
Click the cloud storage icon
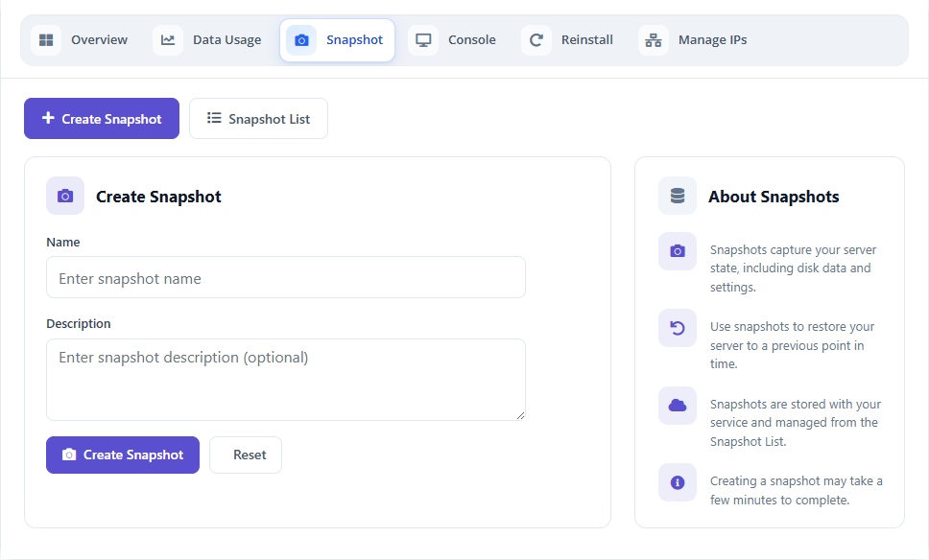click(678, 406)
